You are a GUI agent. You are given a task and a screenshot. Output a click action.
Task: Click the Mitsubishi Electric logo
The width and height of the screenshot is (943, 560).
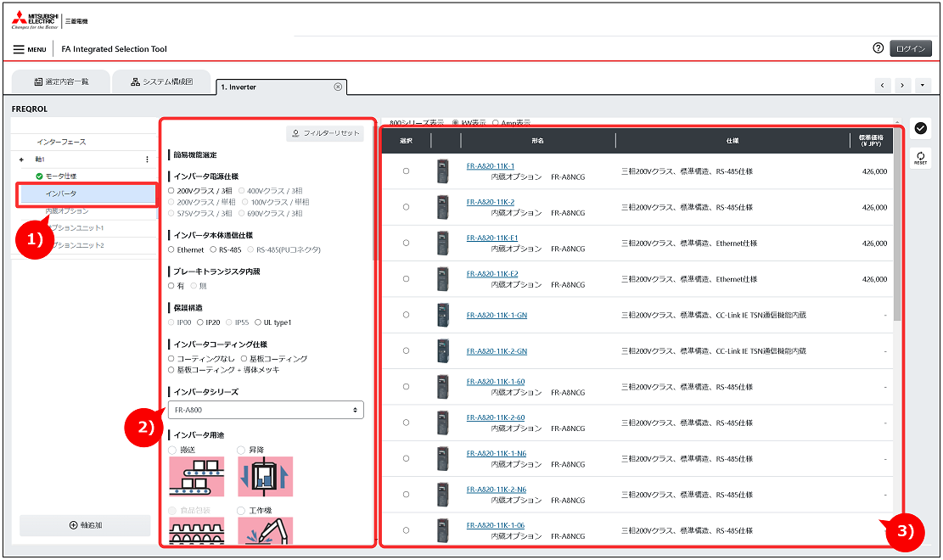tap(35, 20)
